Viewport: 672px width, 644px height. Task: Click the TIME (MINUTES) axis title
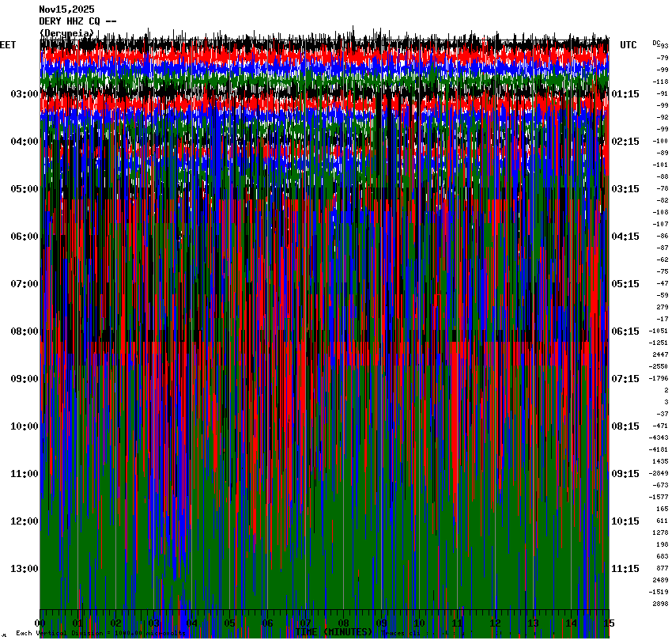coord(334,632)
